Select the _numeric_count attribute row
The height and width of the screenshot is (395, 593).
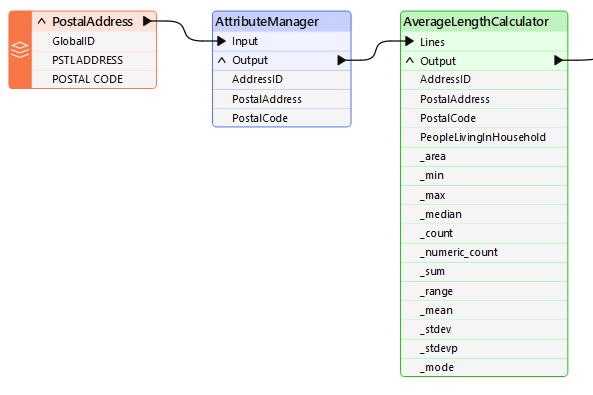coord(484,252)
